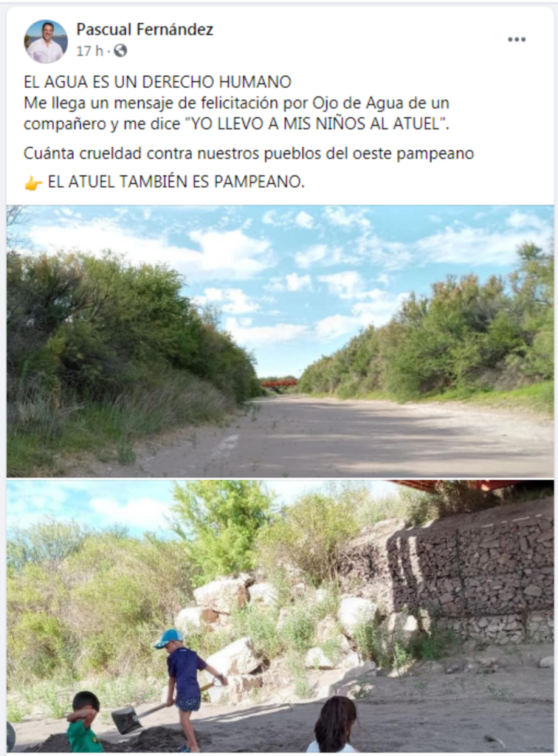Click the text EL ATUEL TAMBIÉN ES PAMPEANO
558x756 pixels.
[176, 182]
